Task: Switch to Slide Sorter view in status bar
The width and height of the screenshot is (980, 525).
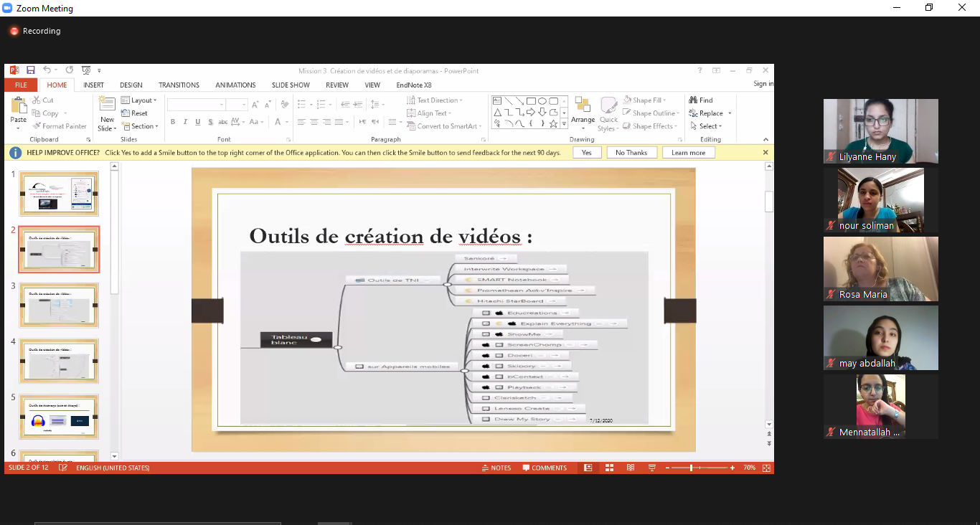Action: point(609,468)
